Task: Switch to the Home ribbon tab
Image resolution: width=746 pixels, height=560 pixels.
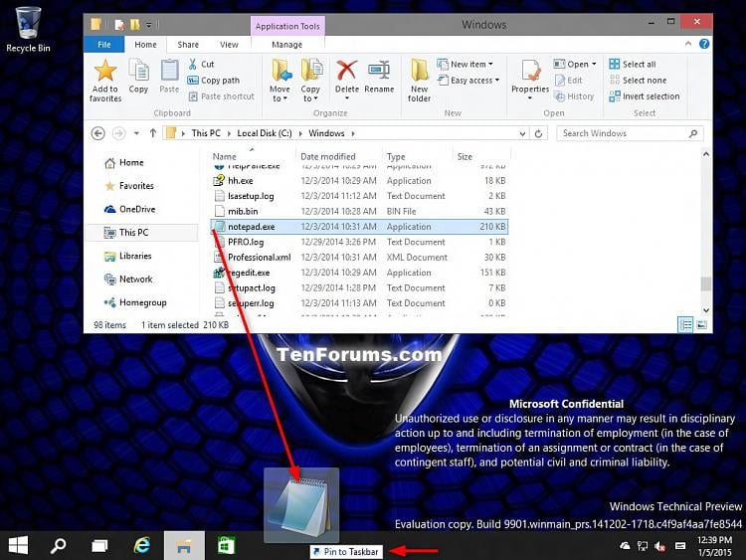Action: (x=145, y=44)
